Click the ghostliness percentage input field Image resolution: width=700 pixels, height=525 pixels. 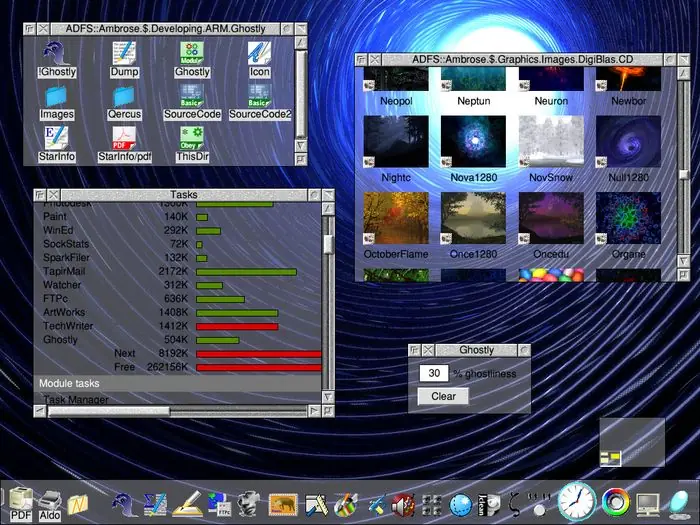click(433, 373)
